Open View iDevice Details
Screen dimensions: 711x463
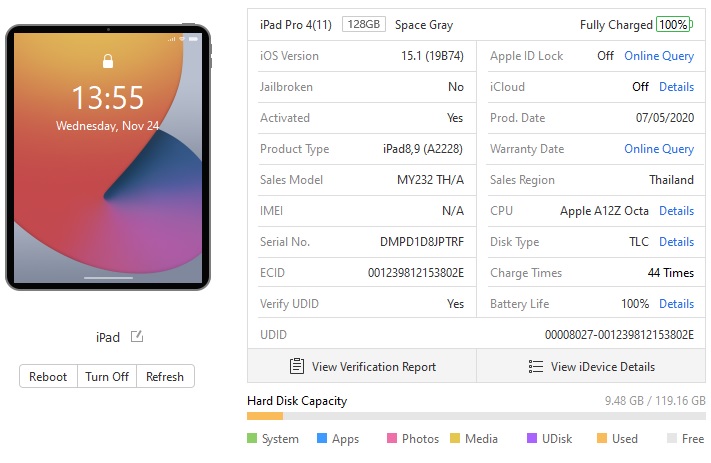[x=591, y=366]
